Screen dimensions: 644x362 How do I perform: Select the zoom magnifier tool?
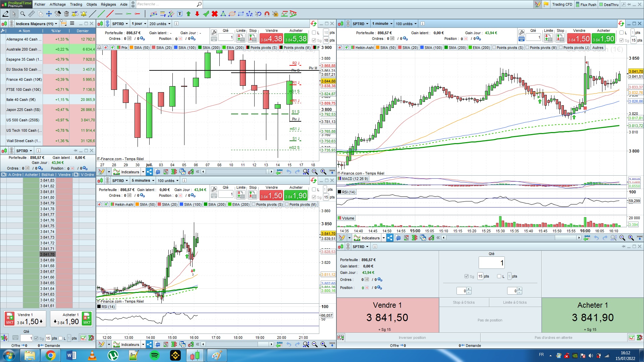22,14
